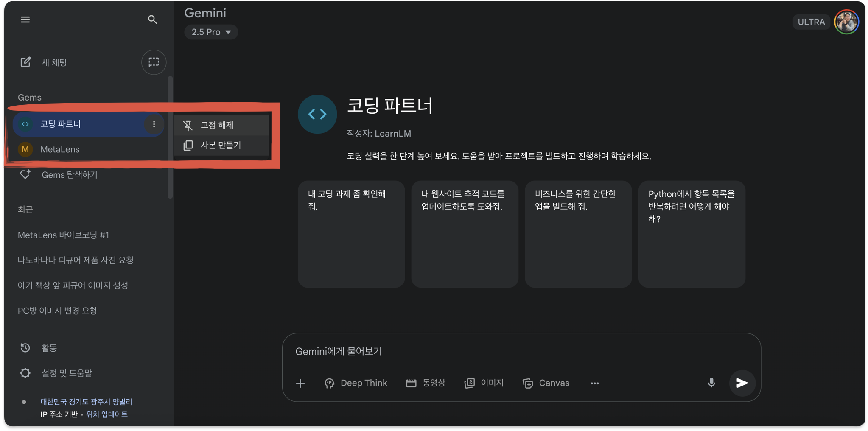Click the Gems 탐색하기 gem icon
The width and height of the screenshot is (868, 431).
click(25, 174)
